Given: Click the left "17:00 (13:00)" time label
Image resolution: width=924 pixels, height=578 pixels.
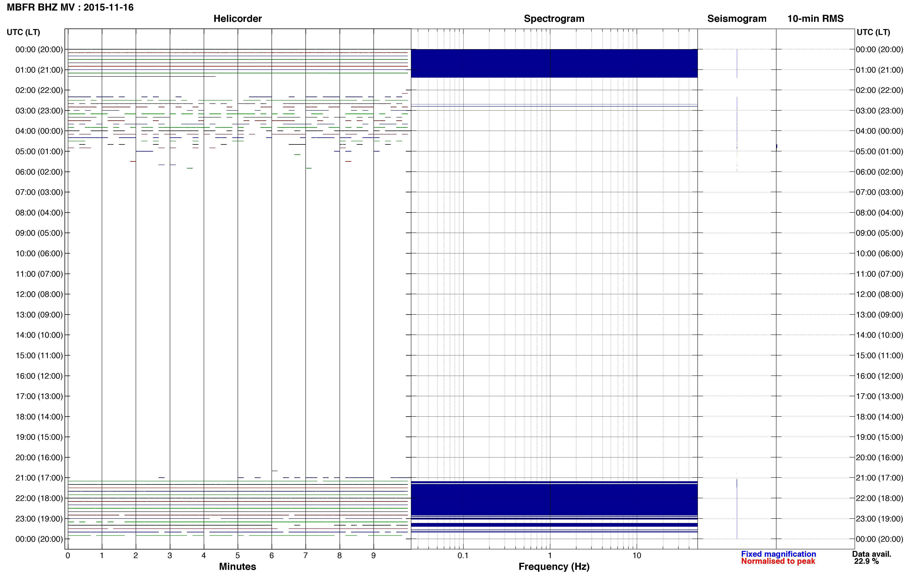Looking at the screenshot, I should tap(39, 396).
